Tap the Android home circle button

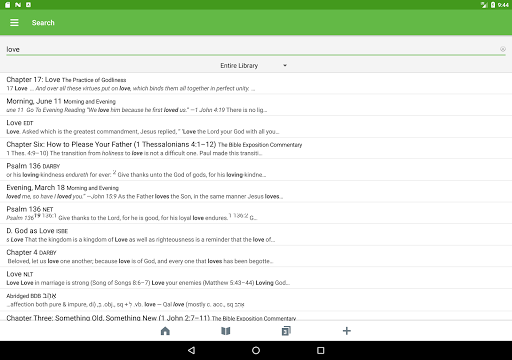click(256, 350)
